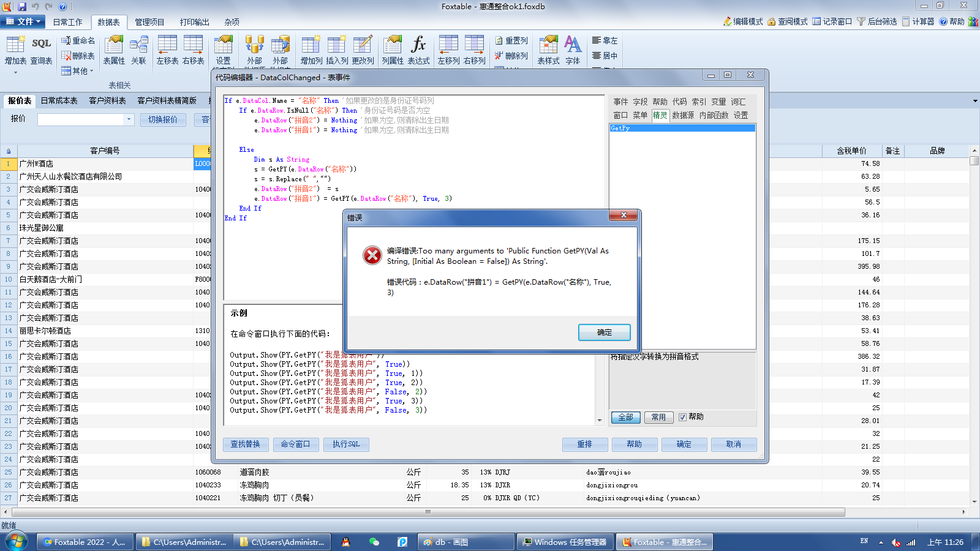The height and width of the screenshot is (551, 980).
Task: Open 记录窗口 record window
Action: (832, 21)
